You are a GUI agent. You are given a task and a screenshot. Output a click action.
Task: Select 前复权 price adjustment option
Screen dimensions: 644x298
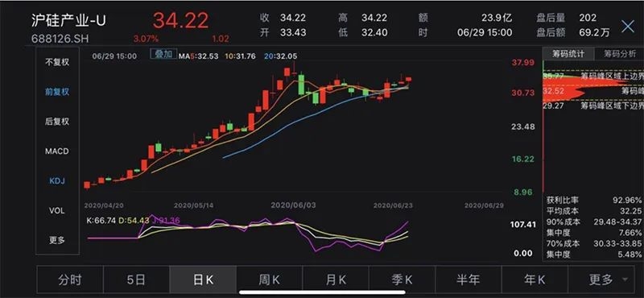coord(57,92)
